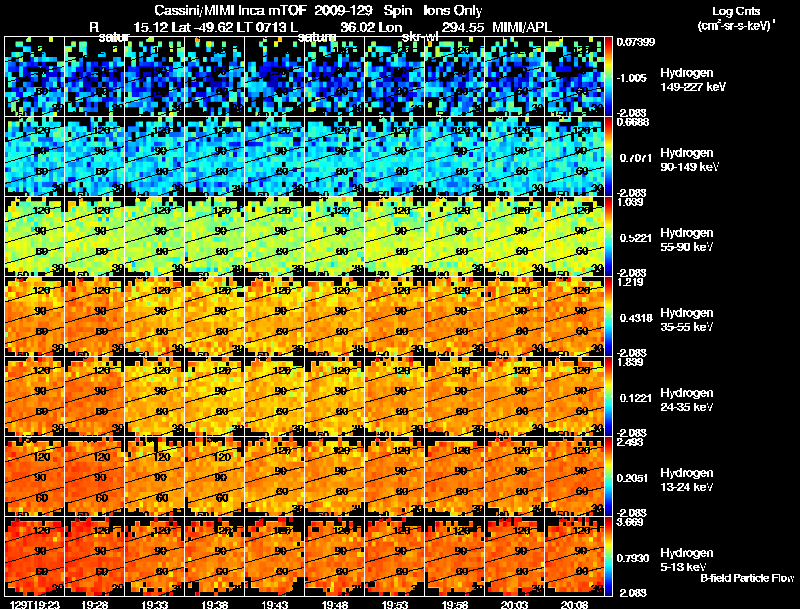Click the 20:08 time label

click(x=574, y=604)
